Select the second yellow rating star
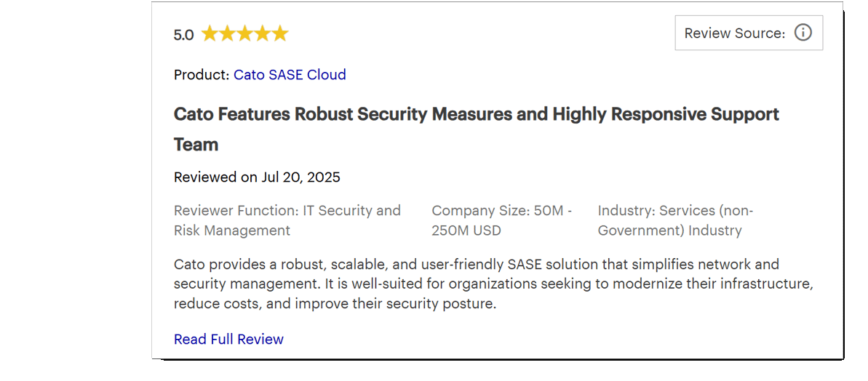The width and height of the screenshot is (868, 381). 227,33
